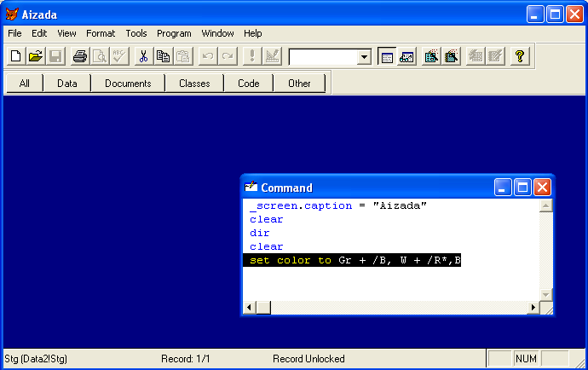Viewport: 588px width, 370px height.
Task: Click the _screen.caption = "Aizada" line
Action: click(x=337, y=205)
